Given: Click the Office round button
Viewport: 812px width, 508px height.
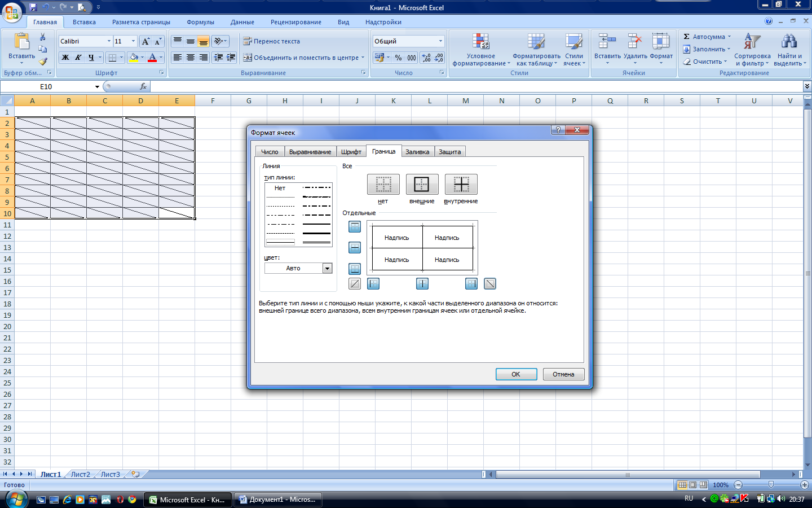Looking at the screenshot, I should tap(12, 11).
